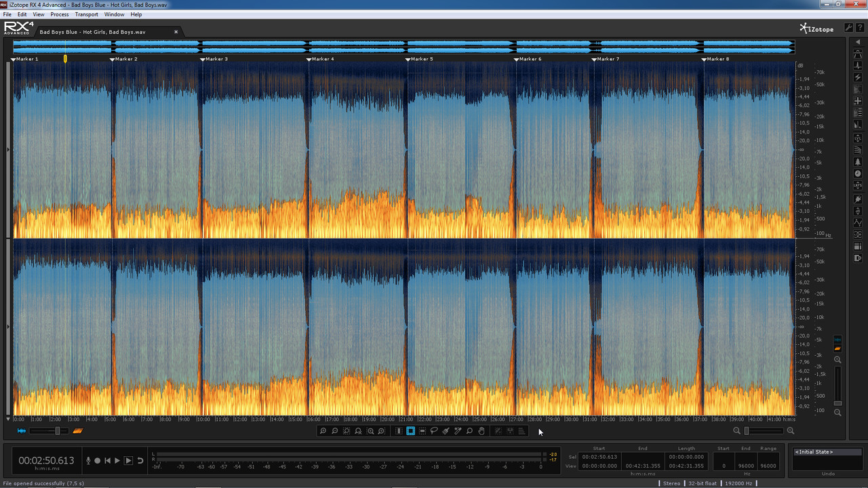The height and width of the screenshot is (488, 868).
Task: Open the Declick module
Action: click(x=858, y=66)
